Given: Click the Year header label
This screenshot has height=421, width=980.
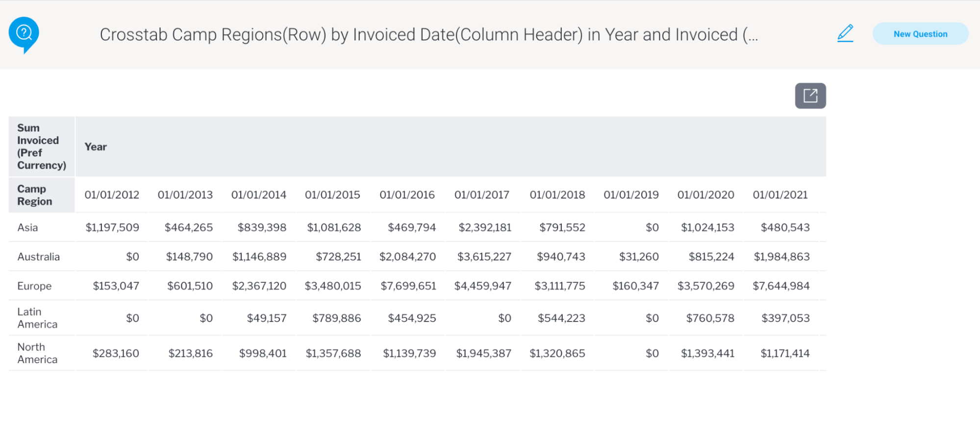Looking at the screenshot, I should coord(96,147).
